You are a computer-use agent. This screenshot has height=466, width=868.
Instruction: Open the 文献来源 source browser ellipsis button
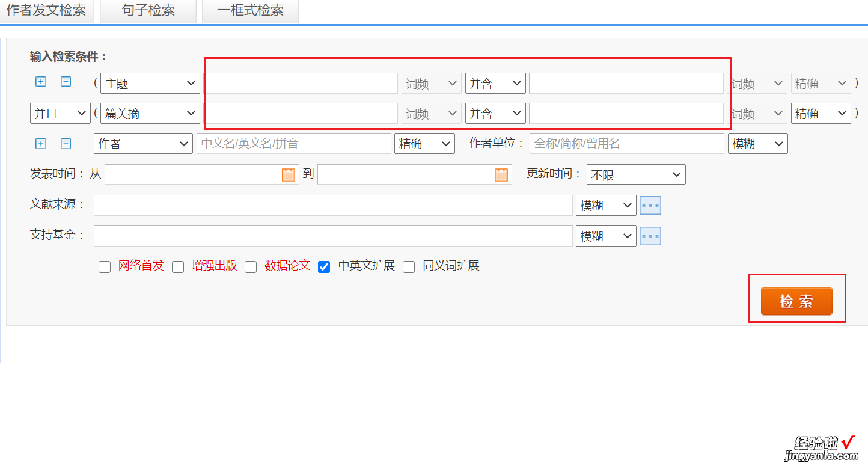(x=650, y=205)
